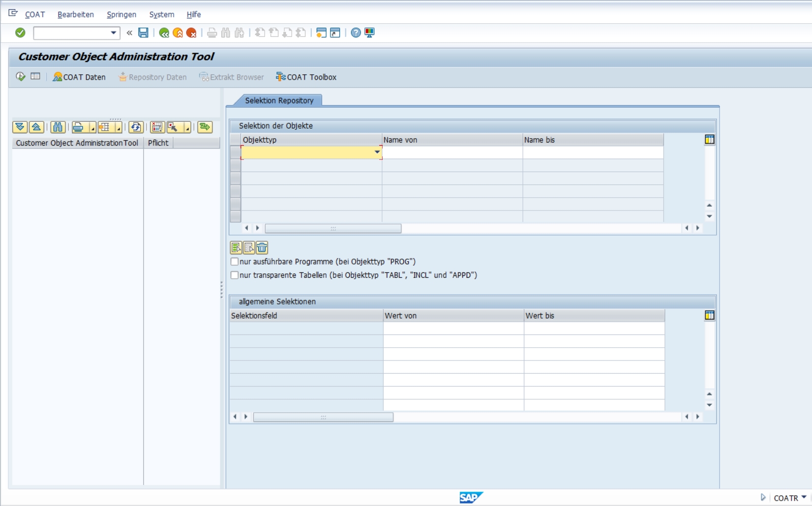812x506 pixels.
Task: Open the System menu
Action: 162,15
